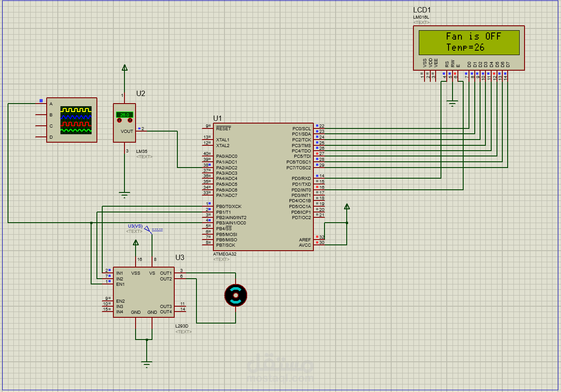Click the oscilloscope channel B label
The image size is (561, 392).
point(51,115)
